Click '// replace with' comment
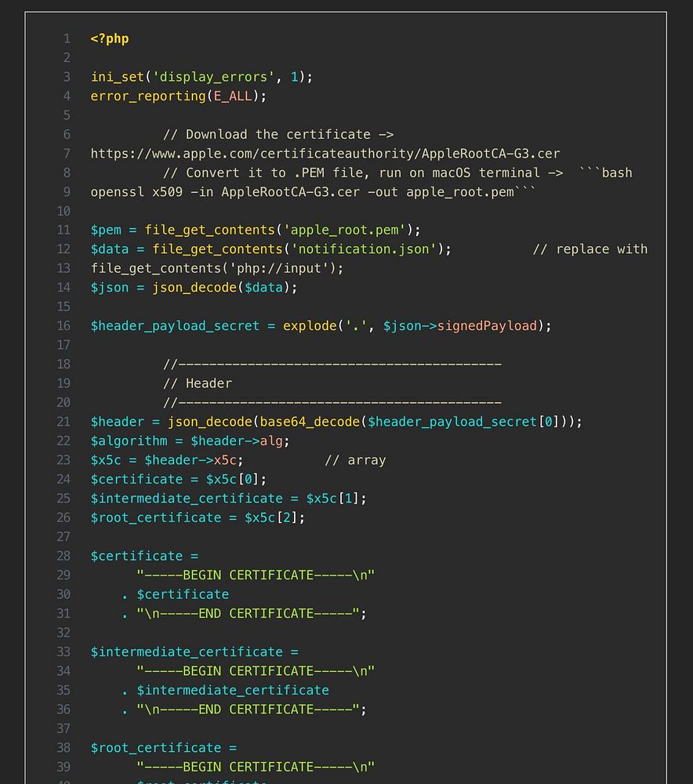This screenshot has height=784, width=693. (x=590, y=249)
